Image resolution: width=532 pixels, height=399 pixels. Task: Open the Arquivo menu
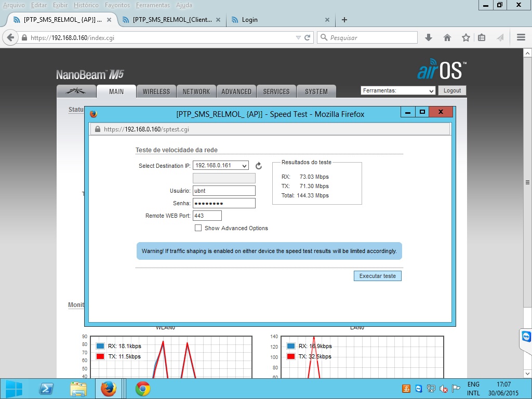pos(14,5)
